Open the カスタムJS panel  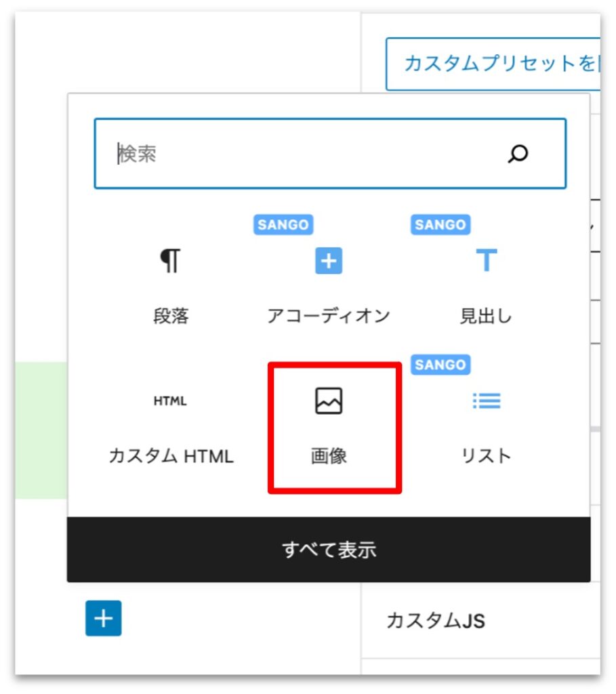480,620
